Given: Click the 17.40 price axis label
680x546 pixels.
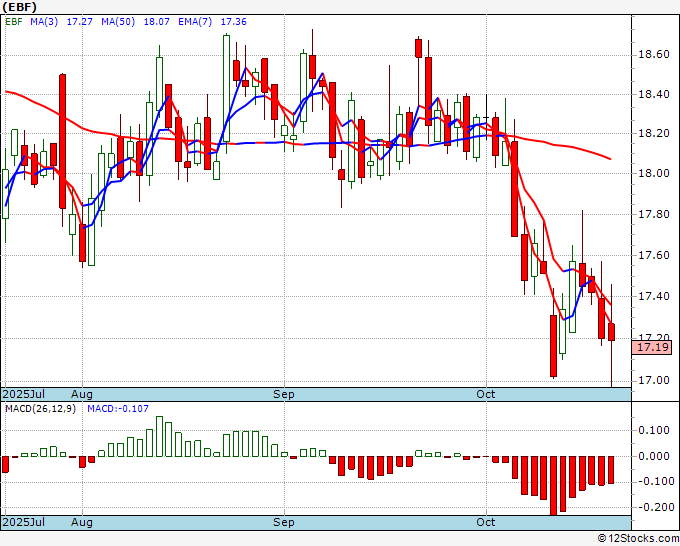Looking at the screenshot, I should [x=654, y=297].
